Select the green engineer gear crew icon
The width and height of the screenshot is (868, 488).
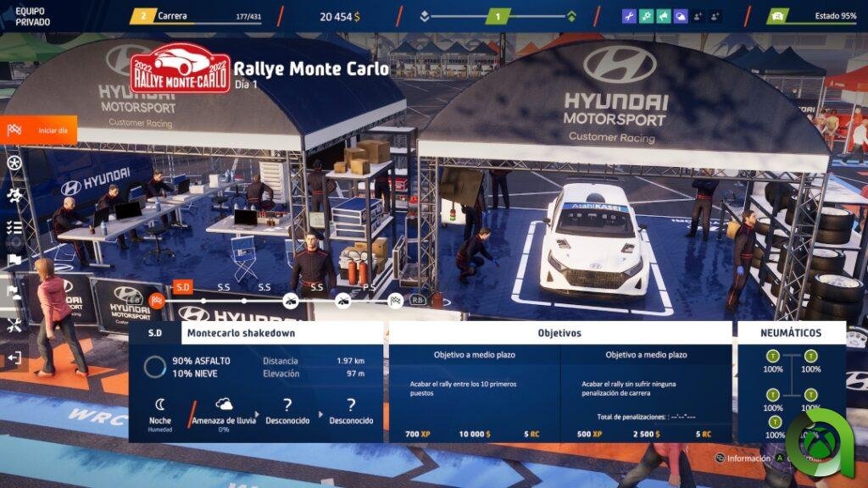[x=646, y=16]
